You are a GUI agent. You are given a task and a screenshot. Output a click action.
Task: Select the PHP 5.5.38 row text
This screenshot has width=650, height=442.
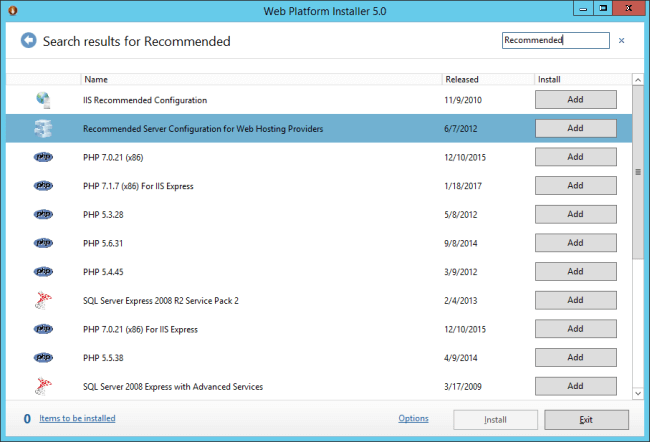tap(103, 357)
